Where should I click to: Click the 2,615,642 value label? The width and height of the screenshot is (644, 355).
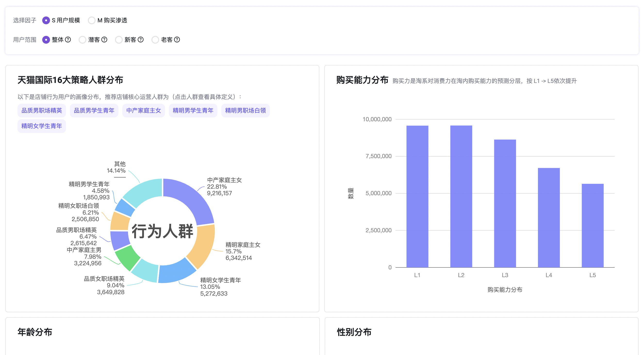tap(83, 243)
